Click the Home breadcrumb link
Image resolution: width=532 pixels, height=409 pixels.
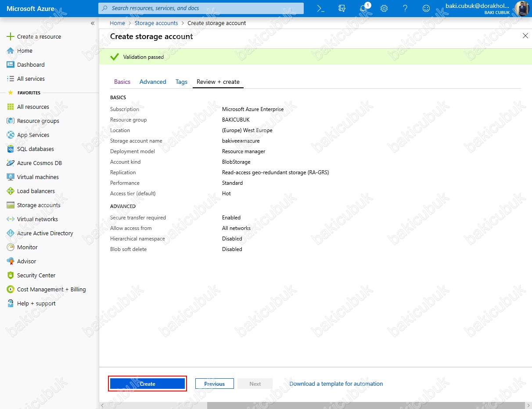pyautogui.click(x=118, y=23)
